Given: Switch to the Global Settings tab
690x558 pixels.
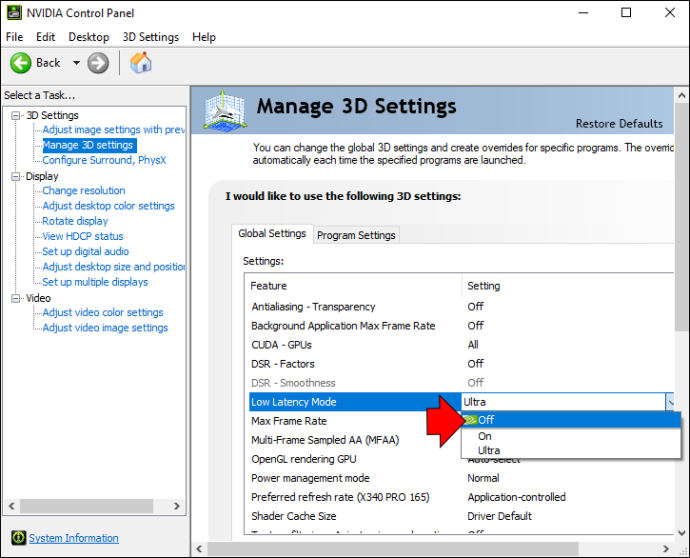Looking at the screenshot, I should click(272, 233).
